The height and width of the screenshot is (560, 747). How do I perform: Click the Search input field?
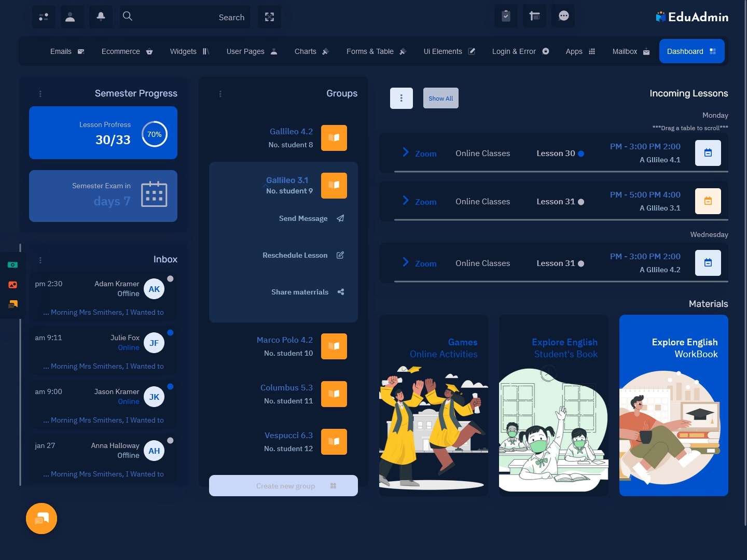pyautogui.click(x=185, y=17)
